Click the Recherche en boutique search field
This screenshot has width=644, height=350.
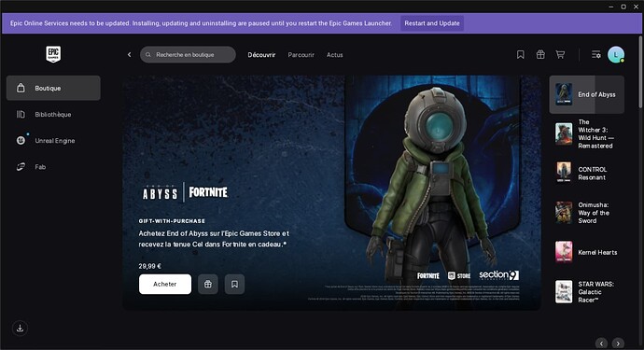pyautogui.click(x=188, y=55)
